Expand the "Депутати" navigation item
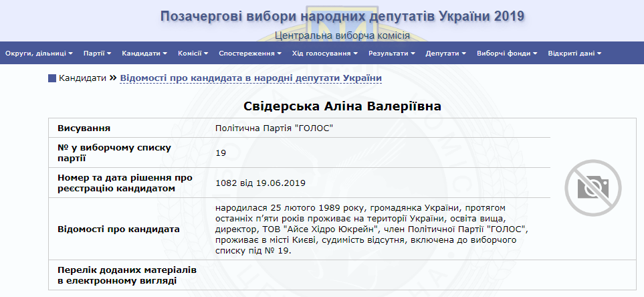 point(446,53)
